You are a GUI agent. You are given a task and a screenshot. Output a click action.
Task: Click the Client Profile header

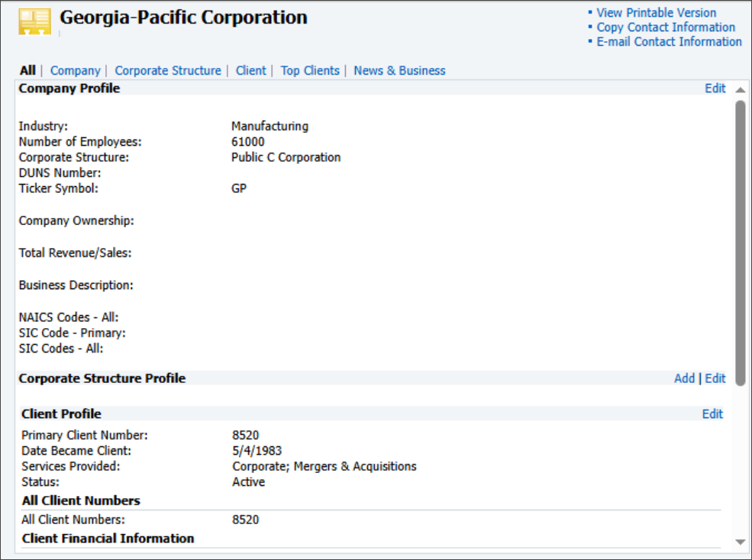click(x=61, y=414)
